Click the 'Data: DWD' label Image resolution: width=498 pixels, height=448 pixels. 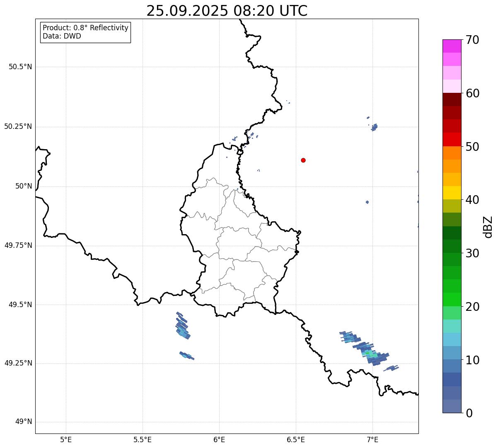[x=62, y=36]
